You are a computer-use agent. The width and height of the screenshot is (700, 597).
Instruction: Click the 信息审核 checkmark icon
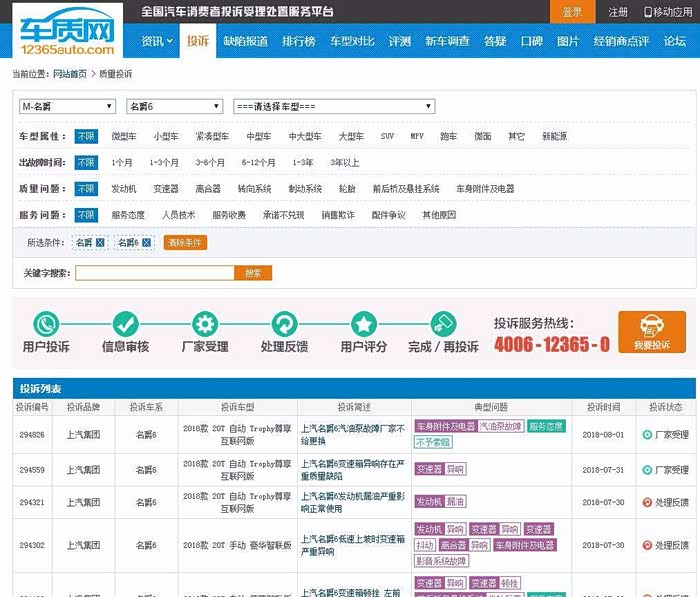click(125, 324)
